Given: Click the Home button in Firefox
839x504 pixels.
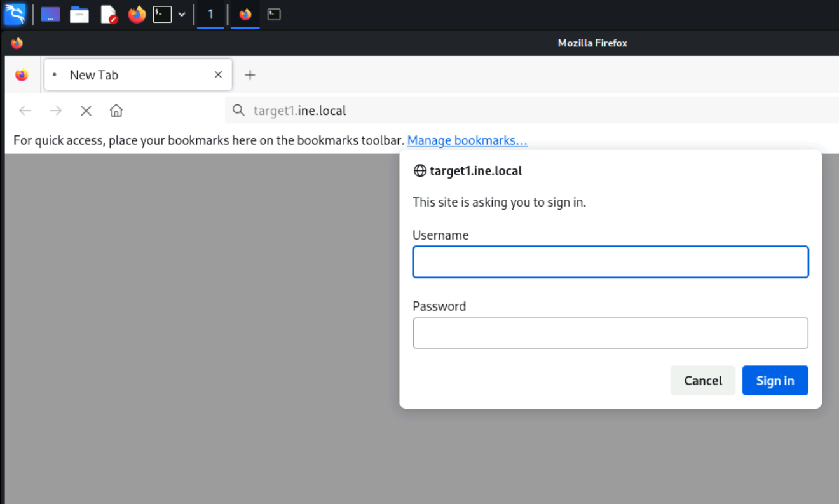Looking at the screenshot, I should pyautogui.click(x=116, y=110).
